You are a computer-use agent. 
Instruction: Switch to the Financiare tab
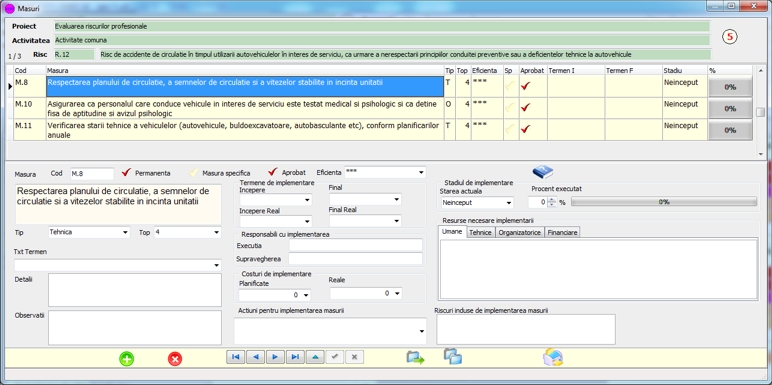click(x=562, y=233)
